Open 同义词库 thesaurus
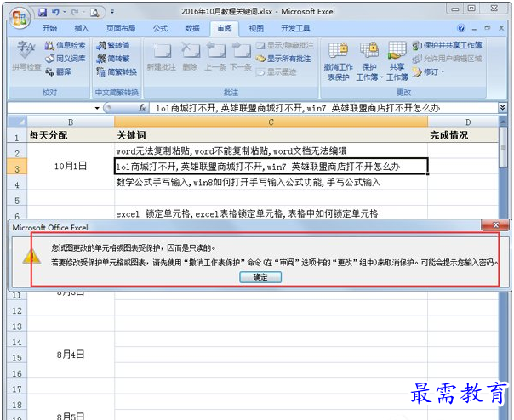 [66, 59]
